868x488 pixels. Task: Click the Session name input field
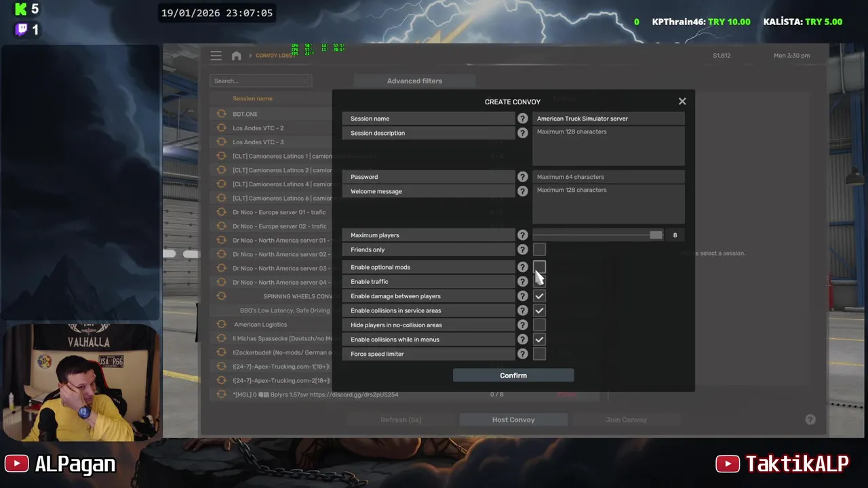coord(608,119)
